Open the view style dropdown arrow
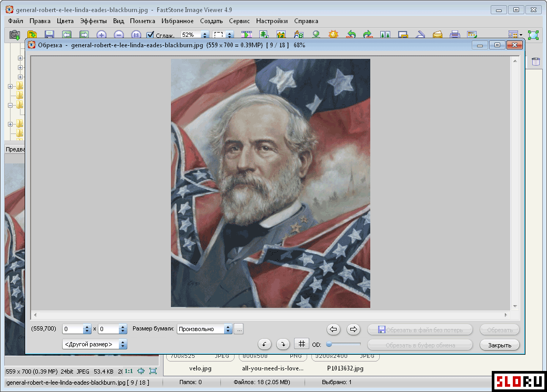The image size is (547, 392). pyautogui.click(x=521, y=35)
